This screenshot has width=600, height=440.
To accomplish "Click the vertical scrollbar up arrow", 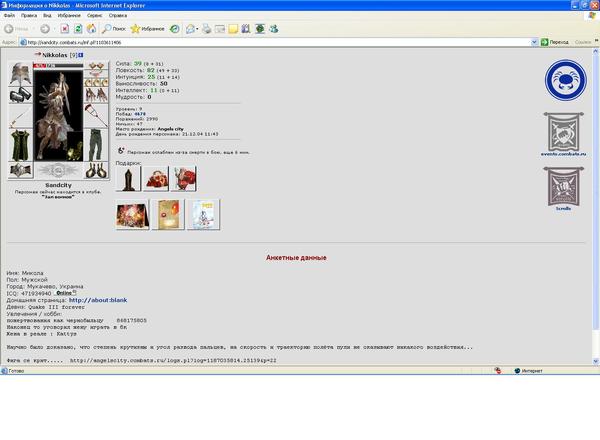I will 596,51.
